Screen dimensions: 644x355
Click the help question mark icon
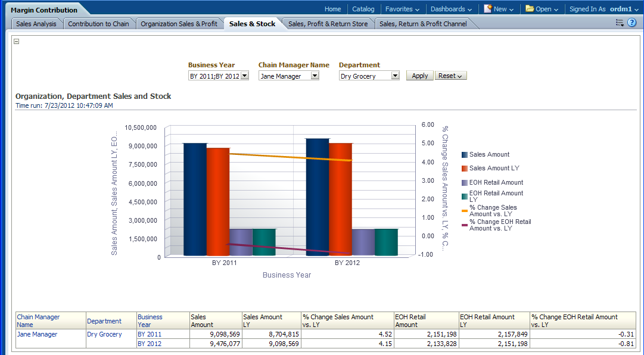(x=632, y=23)
